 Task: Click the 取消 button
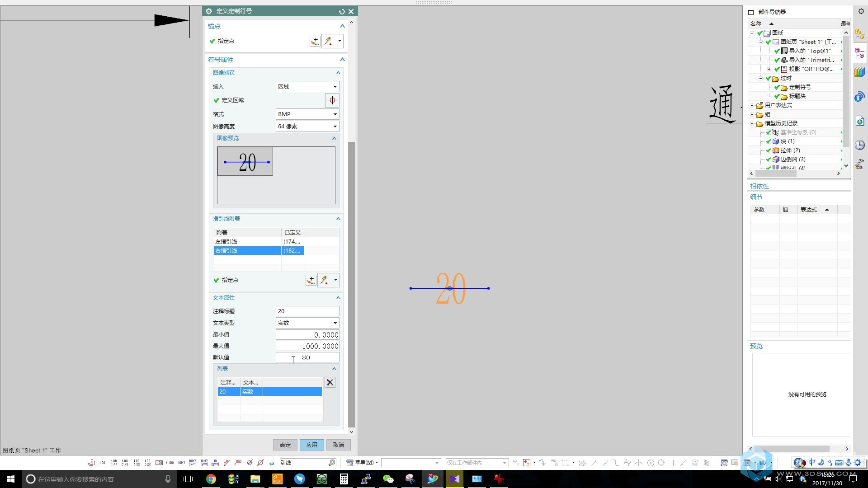339,445
